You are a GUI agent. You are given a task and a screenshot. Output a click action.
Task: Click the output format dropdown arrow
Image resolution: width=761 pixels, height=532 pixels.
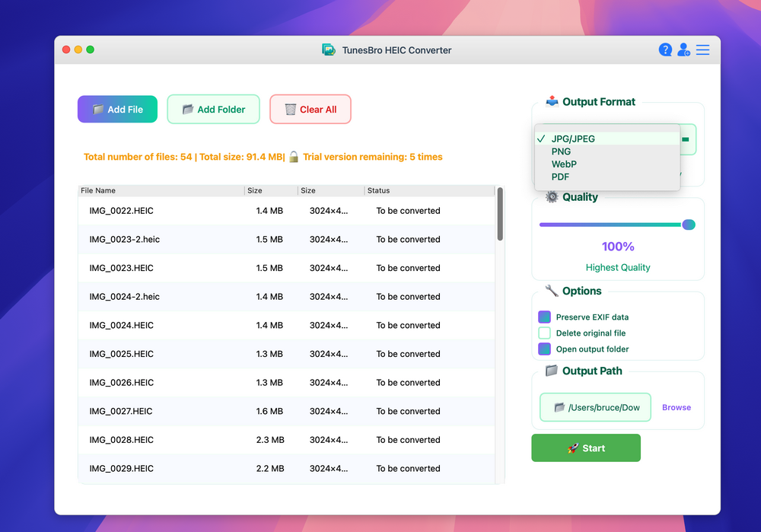pyautogui.click(x=686, y=139)
